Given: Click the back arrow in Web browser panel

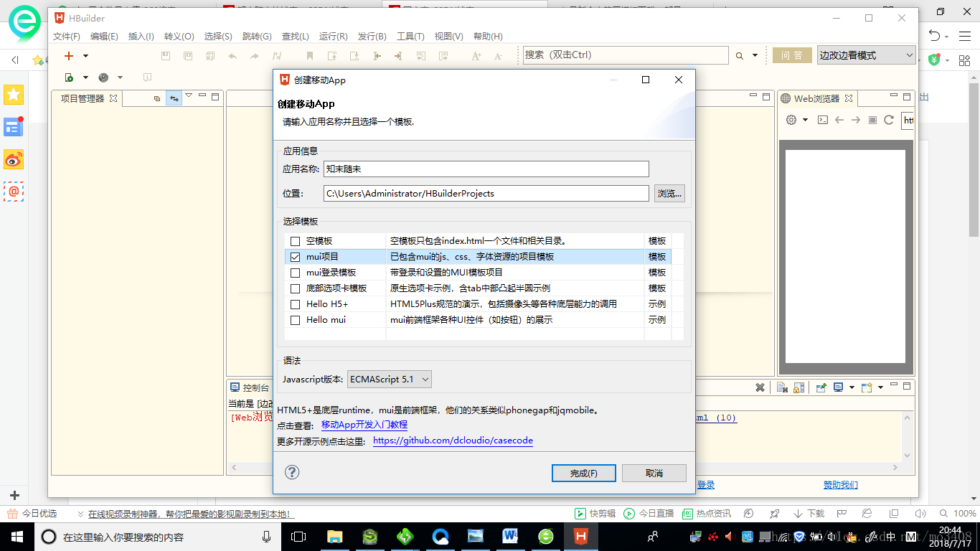Looking at the screenshot, I should point(839,120).
